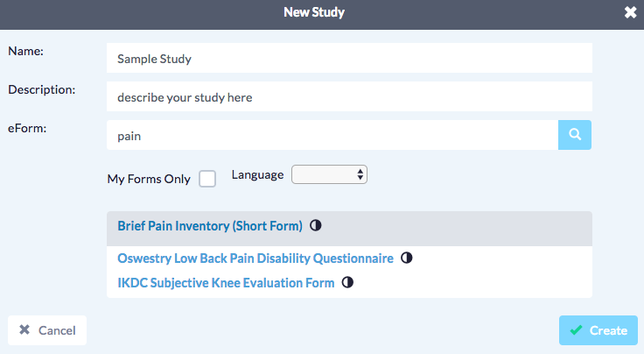Click half-circle icon beside IKDC Knee Evaluation Form
Screen dimensions: 644x354
click(347, 283)
